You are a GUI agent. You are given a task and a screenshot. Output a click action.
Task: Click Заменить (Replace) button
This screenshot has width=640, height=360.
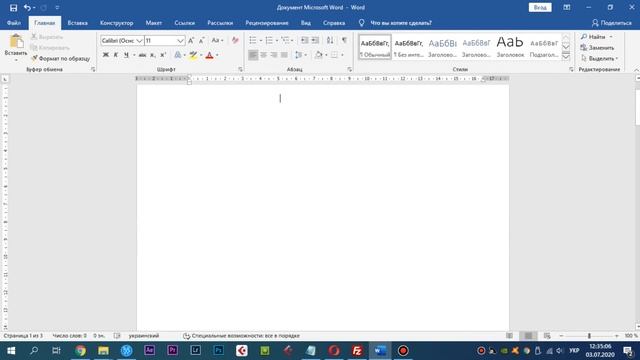tap(597, 48)
